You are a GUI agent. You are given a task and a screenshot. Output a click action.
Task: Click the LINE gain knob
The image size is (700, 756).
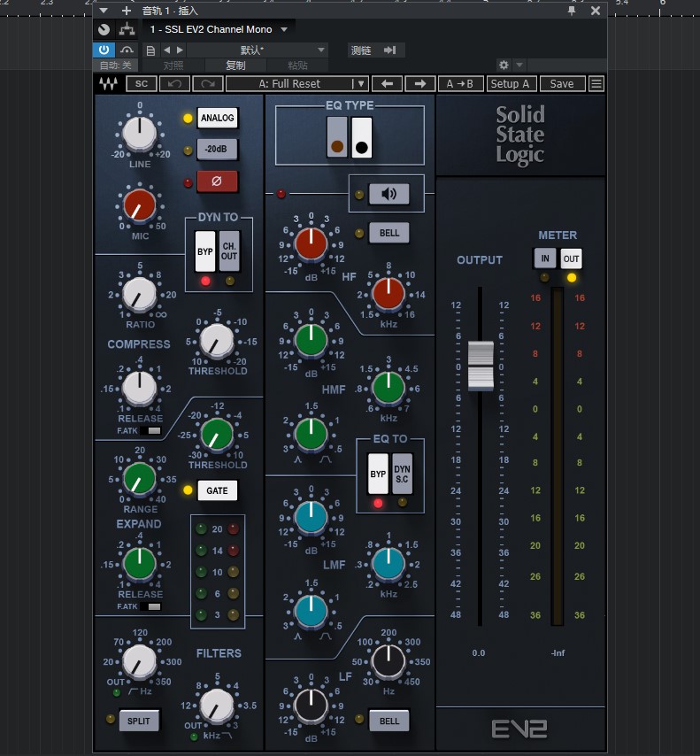[139, 133]
